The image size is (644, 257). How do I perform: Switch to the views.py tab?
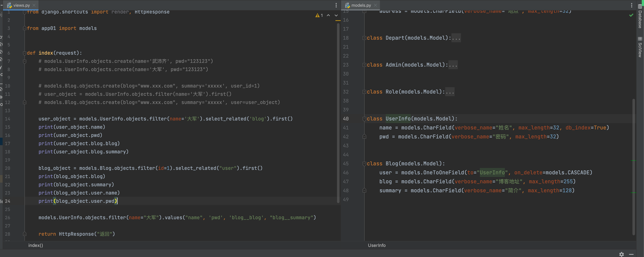coord(21,5)
